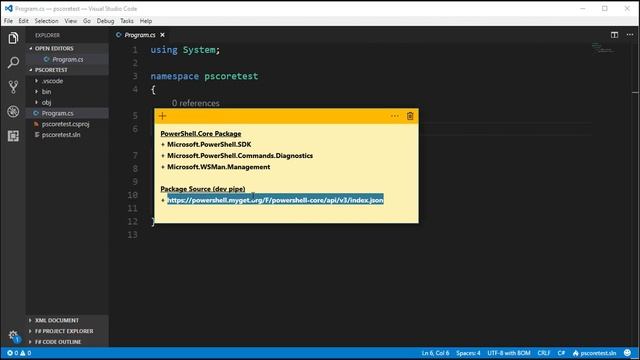This screenshot has width=640, height=360.
Task: Click 'C#' language mode
Action: coord(561,353)
